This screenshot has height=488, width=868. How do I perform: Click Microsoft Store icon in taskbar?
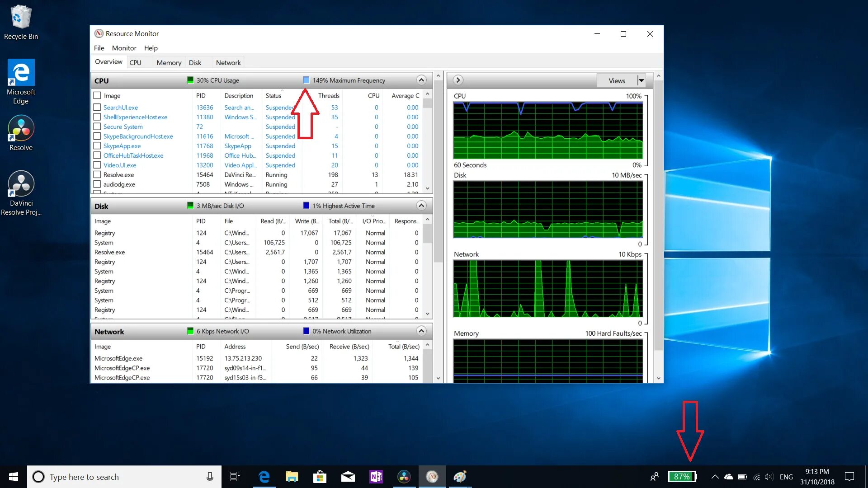click(320, 476)
